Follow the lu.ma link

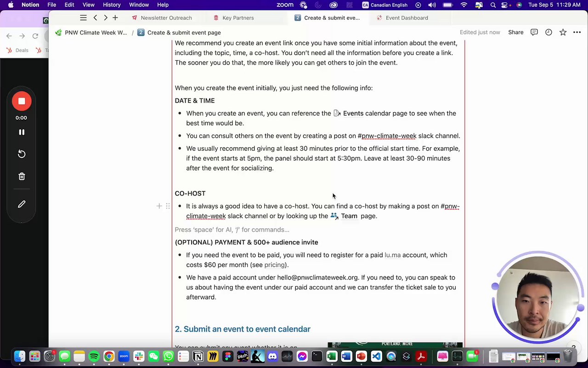(392, 255)
